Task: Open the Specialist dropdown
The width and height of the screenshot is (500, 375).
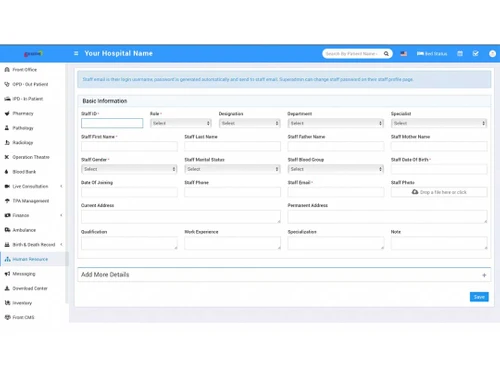Action: point(439,123)
